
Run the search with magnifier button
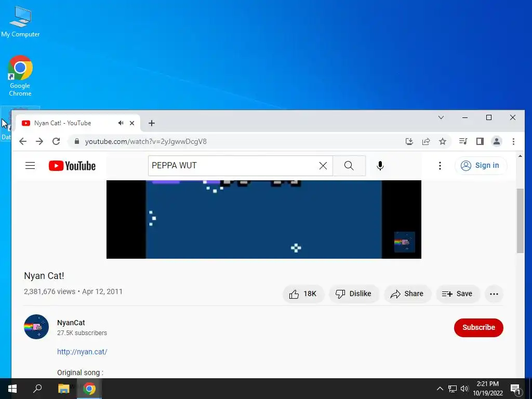coord(349,166)
